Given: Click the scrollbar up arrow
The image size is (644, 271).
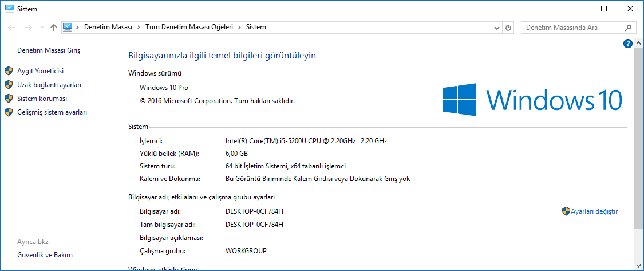Looking at the screenshot, I should 639,43.
